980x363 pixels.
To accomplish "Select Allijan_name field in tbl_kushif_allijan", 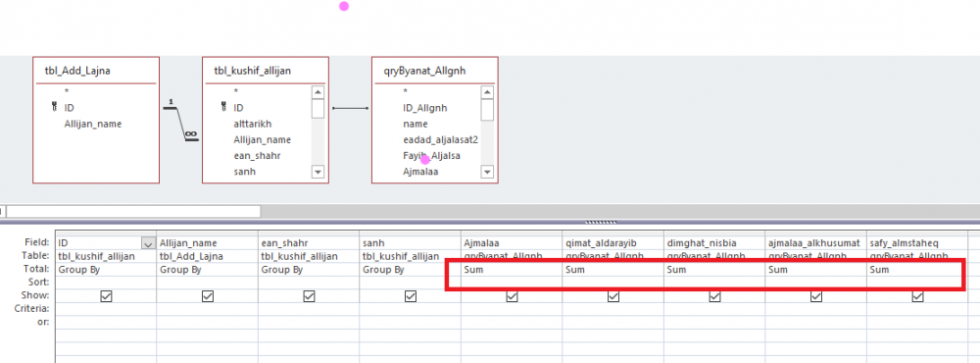I will [x=262, y=139].
